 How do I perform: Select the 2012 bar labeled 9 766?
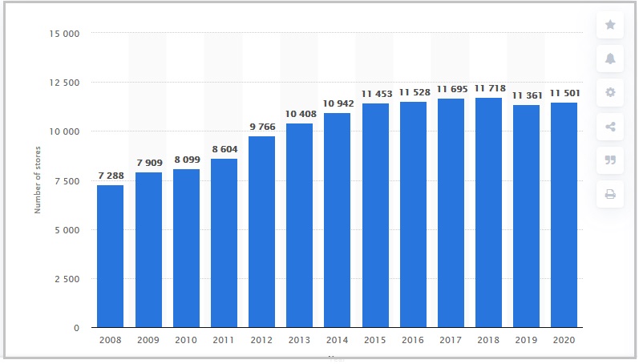coord(261,232)
